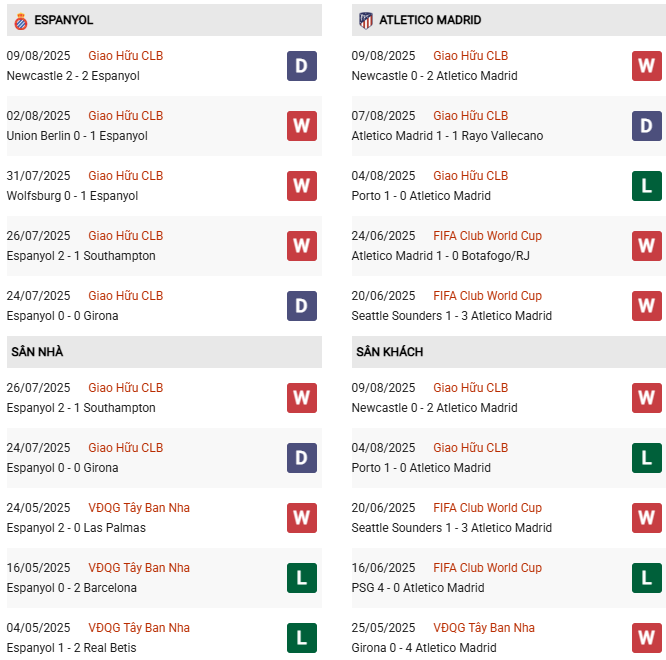Click the Atletico Madrid club crest icon
Image resolution: width=666 pixels, height=660 pixels.
365,20
